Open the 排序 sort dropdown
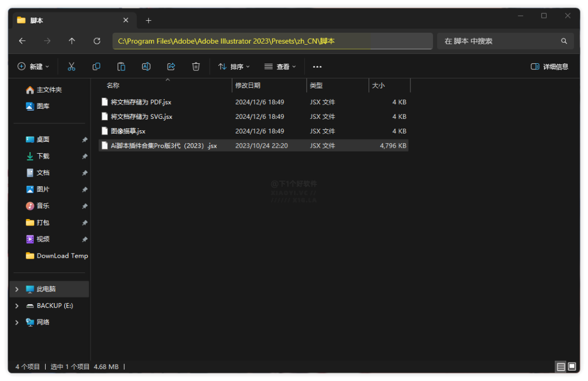 pyautogui.click(x=234, y=66)
